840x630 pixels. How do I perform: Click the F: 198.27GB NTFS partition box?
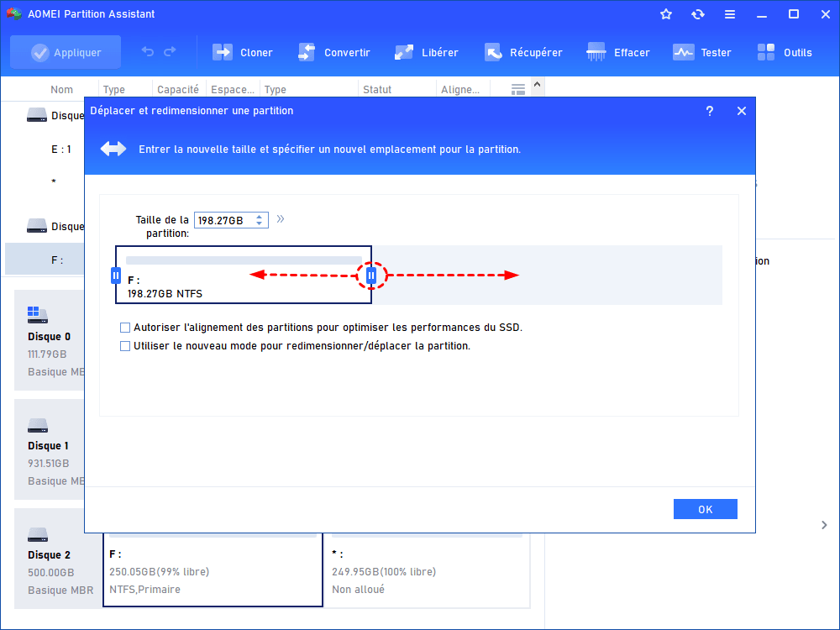[x=244, y=275]
